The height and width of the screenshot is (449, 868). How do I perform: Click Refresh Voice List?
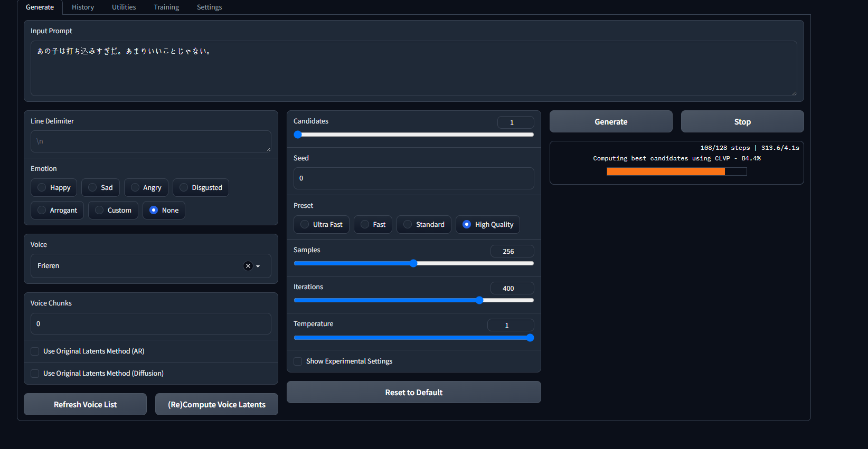pyautogui.click(x=85, y=405)
